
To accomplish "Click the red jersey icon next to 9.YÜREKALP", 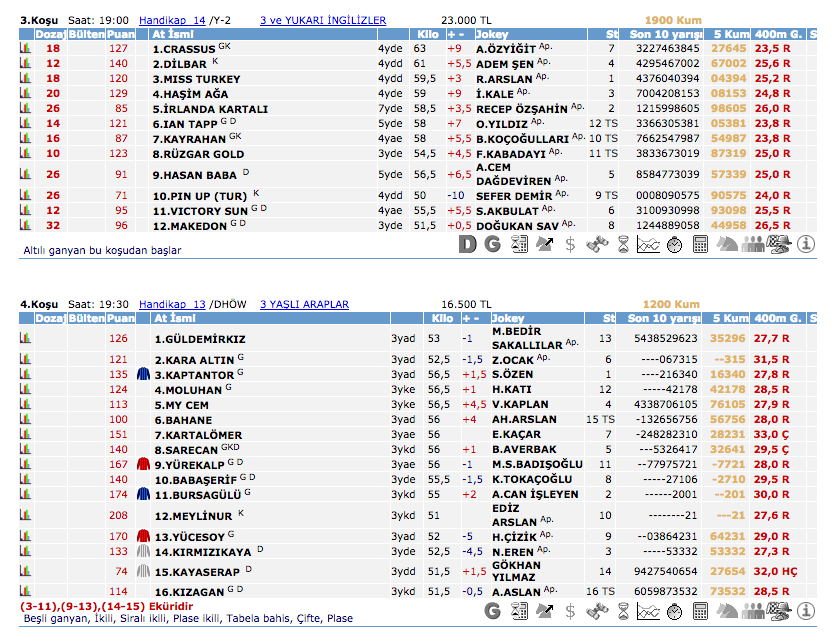I will (x=143, y=465).
